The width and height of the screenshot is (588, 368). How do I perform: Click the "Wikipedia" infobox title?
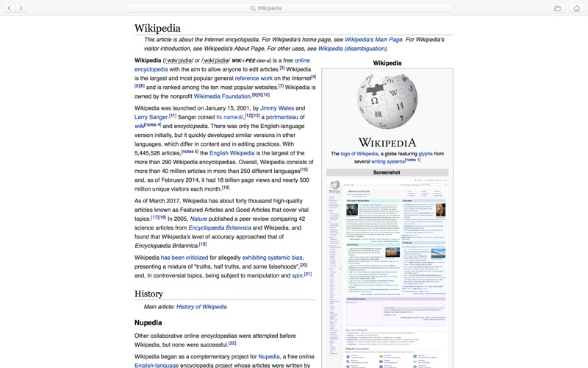387,63
